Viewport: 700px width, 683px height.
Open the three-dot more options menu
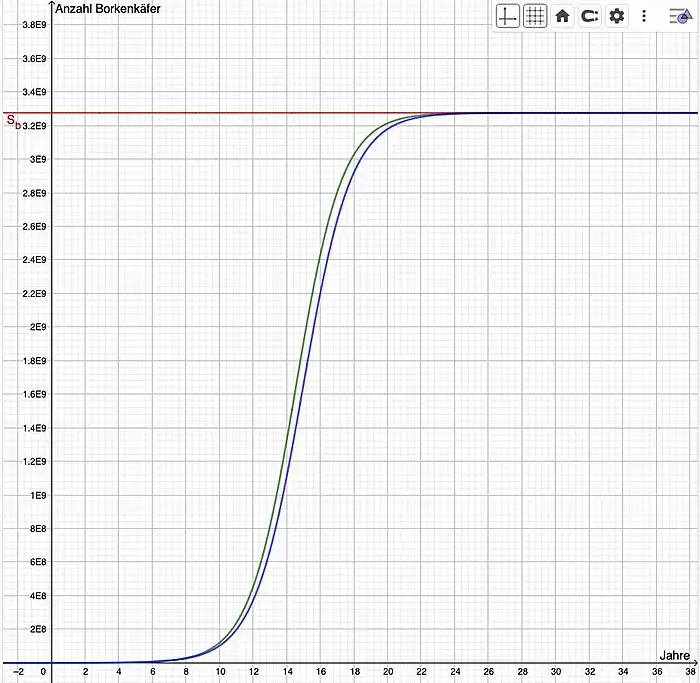(644, 16)
